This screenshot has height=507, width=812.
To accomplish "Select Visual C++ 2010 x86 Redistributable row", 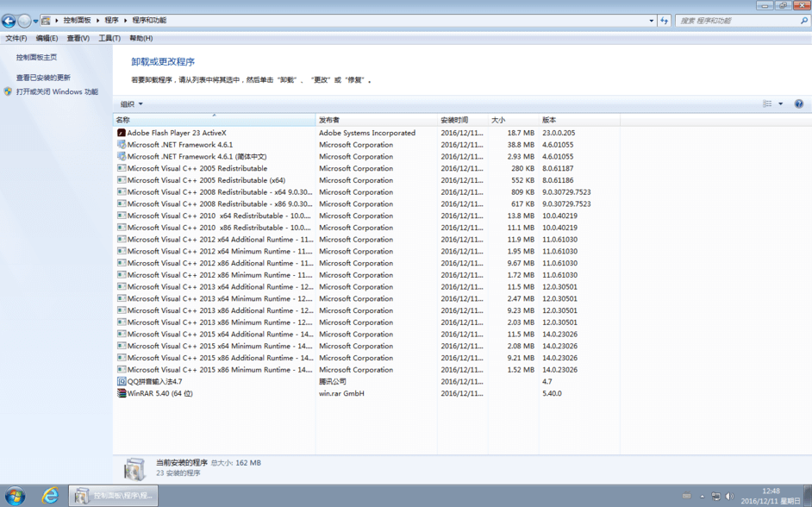I will click(x=368, y=228).
